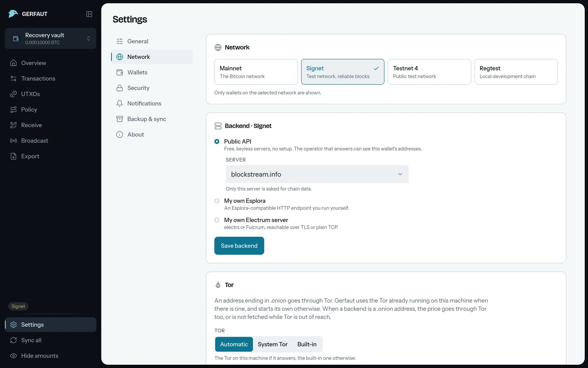Screen dimensions: 588x368
Task: Set Tor mode to Built-in
Action: click(307, 344)
